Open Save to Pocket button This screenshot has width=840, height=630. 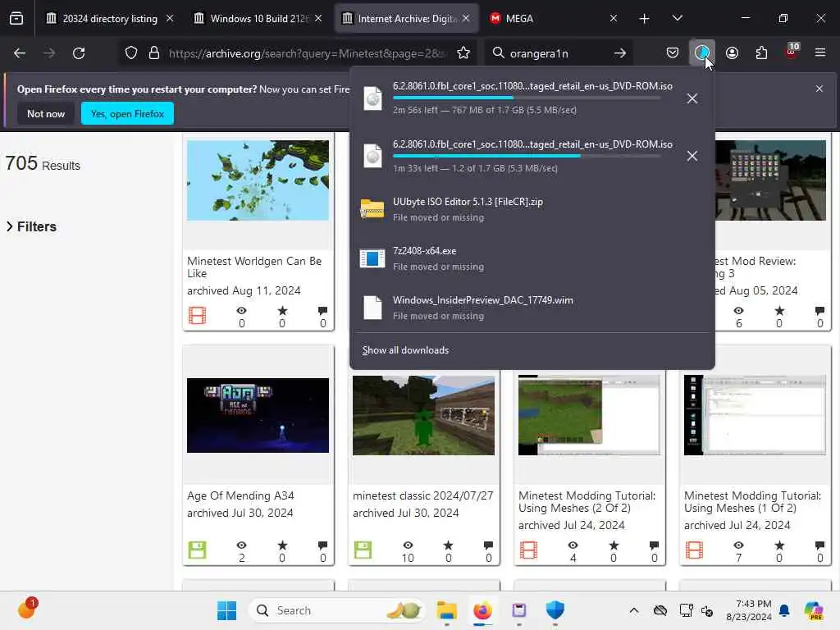673,53
